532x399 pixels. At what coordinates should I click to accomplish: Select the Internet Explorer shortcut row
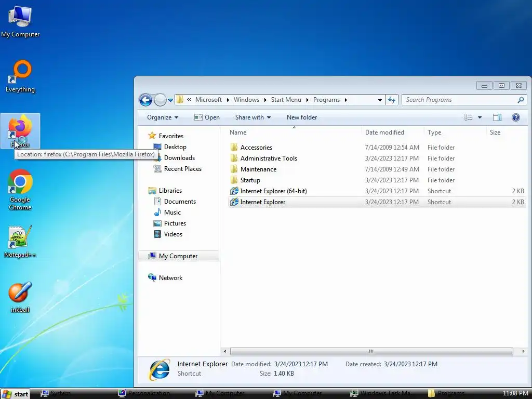377,202
